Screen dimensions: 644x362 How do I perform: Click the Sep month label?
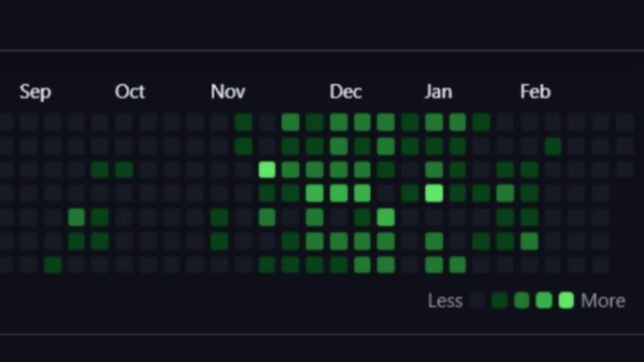point(35,92)
